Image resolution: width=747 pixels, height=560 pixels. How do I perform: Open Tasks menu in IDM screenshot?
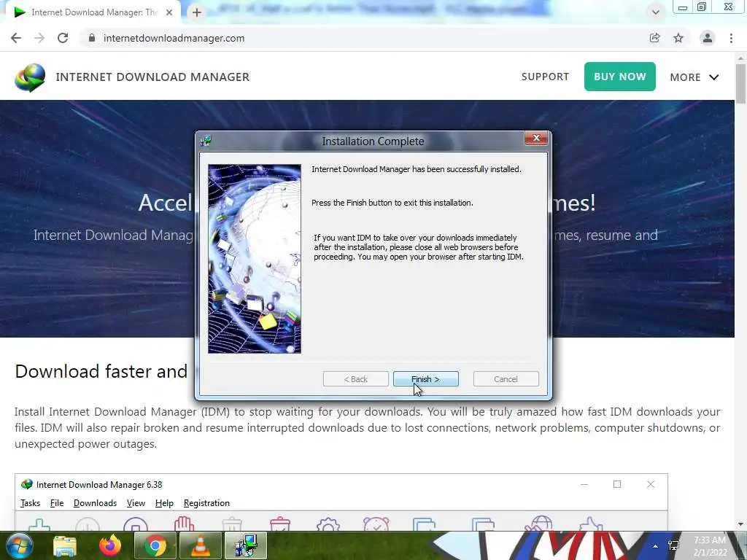(30, 503)
